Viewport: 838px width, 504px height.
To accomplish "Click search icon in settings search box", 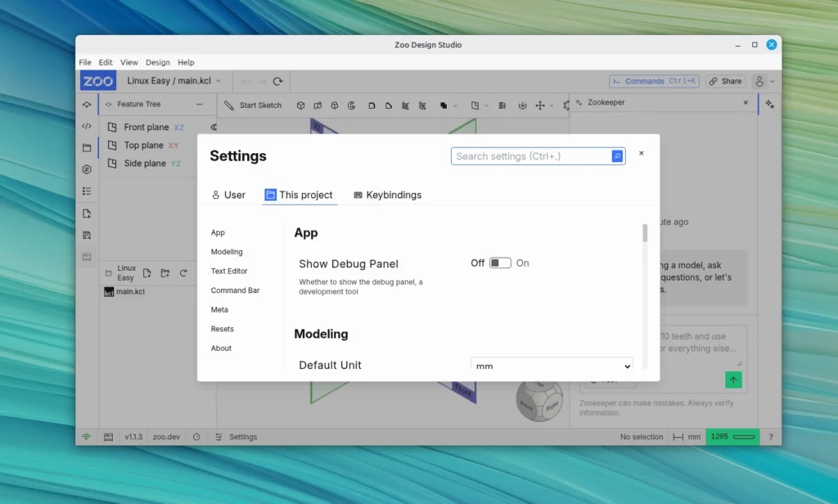I will click(617, 156).
